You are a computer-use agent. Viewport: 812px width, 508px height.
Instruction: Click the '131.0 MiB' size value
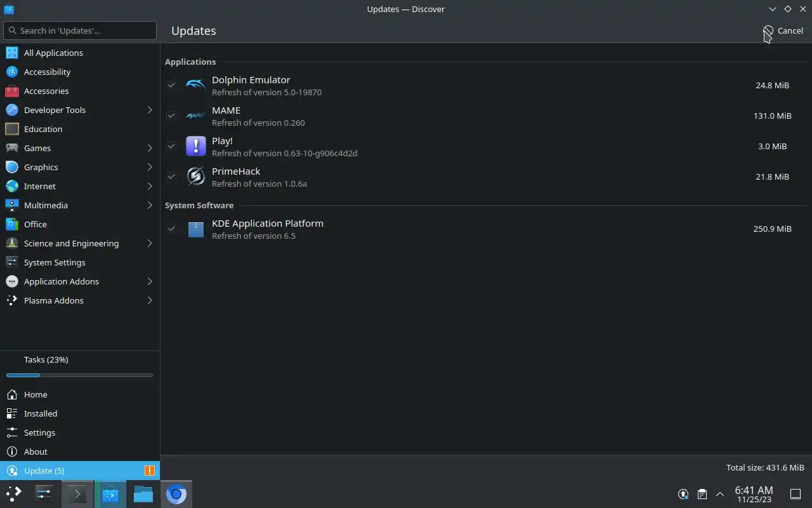click(772, 116)
